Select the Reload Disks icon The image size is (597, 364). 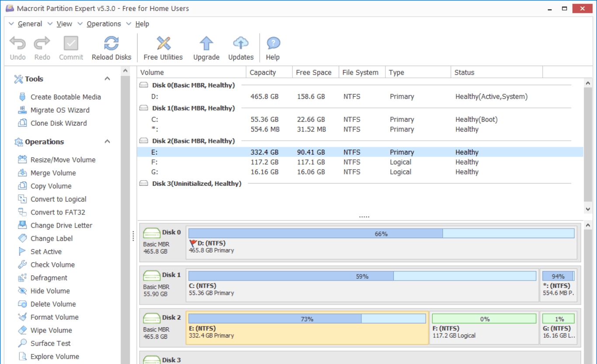pyautogui.click(x=111, y=44)
